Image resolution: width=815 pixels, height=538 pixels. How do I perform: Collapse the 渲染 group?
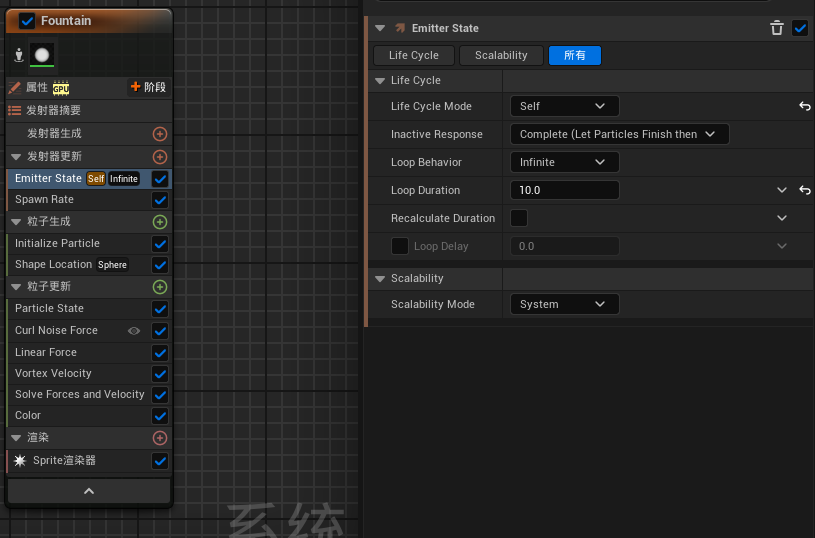[x=16, y=438]
